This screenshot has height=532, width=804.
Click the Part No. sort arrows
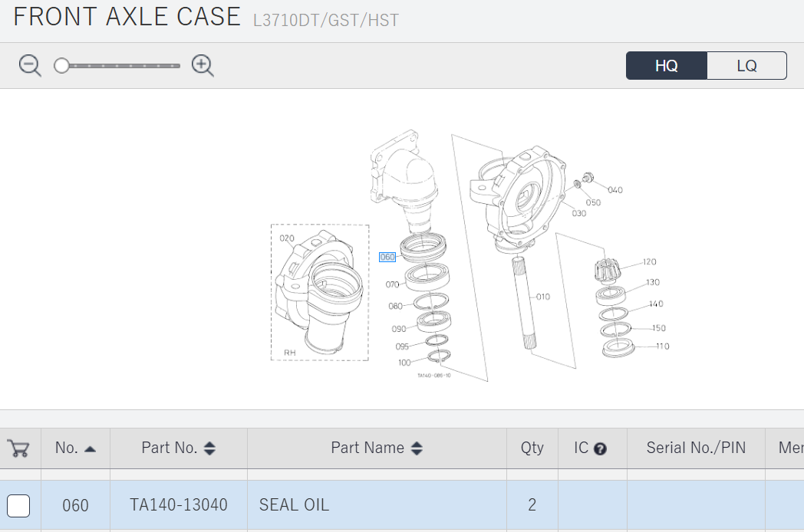point(209,448)
